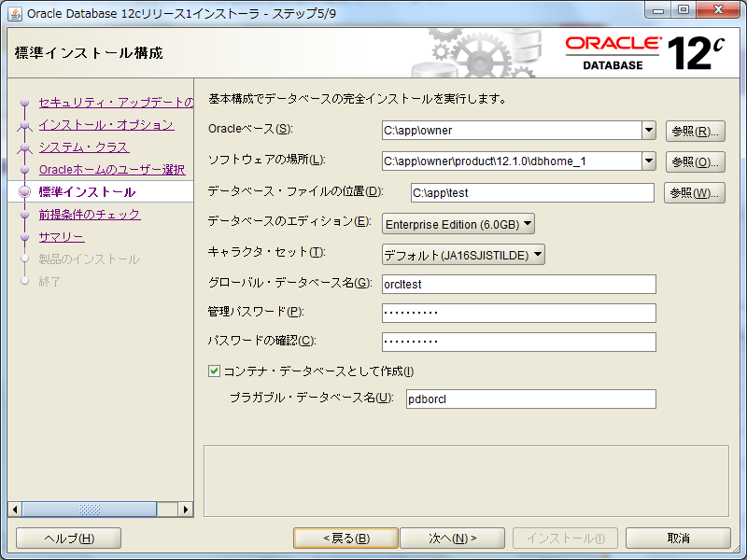Go to 前提条件のチェック step link
The width and height of the screenshot is (747, 560).
pos(90,215)
